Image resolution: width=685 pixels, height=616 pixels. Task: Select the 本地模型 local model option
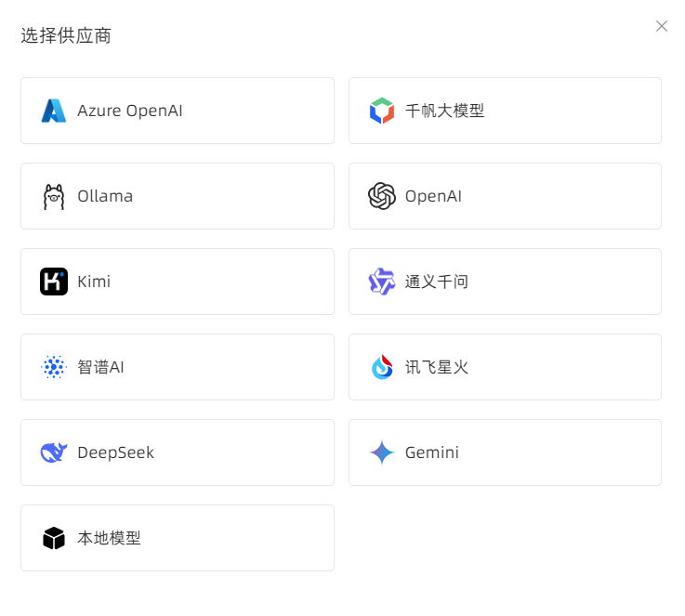[178, 538]
